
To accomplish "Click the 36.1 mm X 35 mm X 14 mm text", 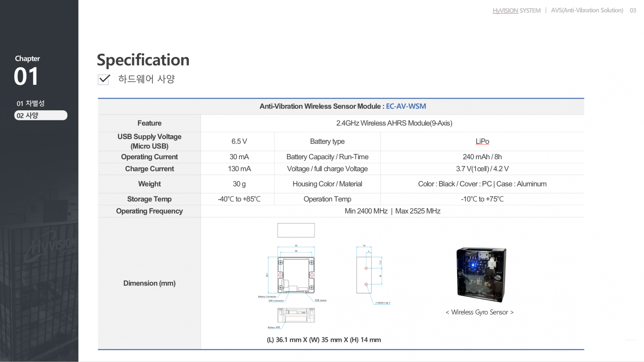I will click(x=324, y=340).
